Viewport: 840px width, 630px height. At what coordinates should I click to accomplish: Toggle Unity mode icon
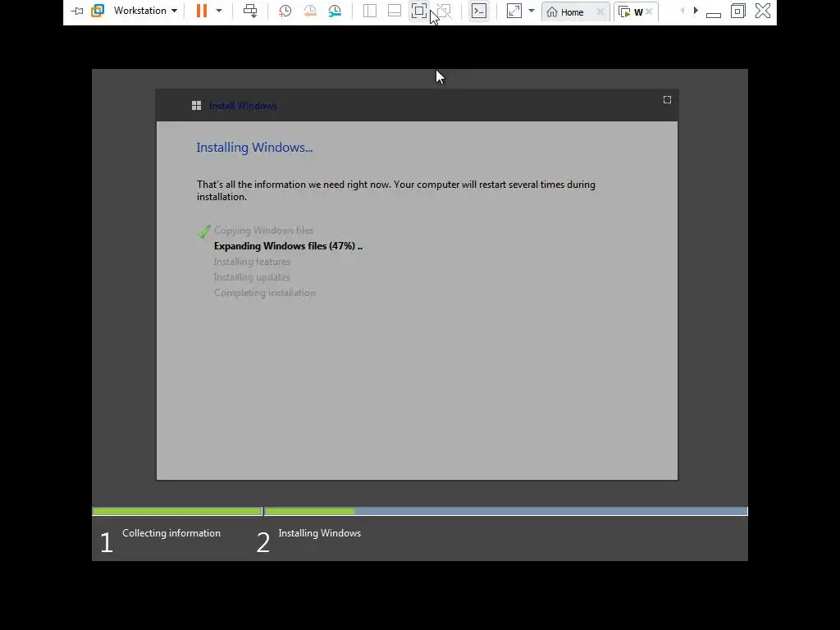click(x=444, y=11)
